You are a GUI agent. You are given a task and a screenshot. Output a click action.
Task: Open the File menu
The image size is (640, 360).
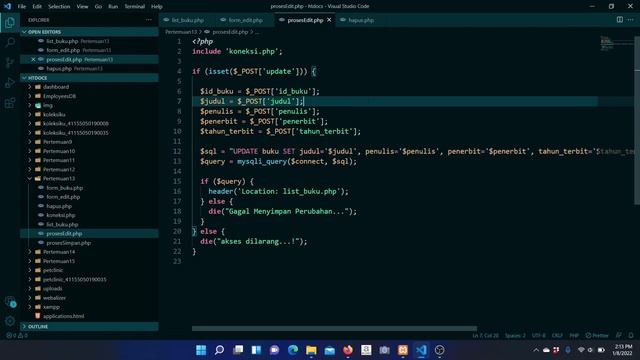22,7
